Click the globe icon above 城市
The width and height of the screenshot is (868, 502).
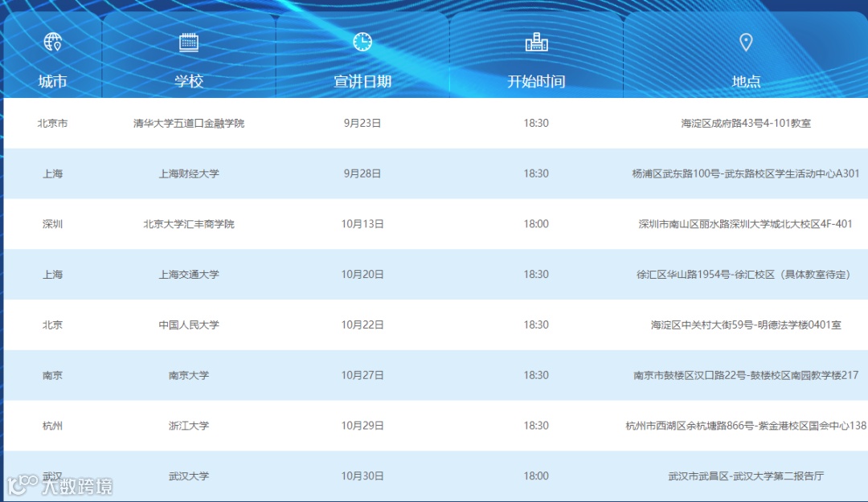pyautogui.click(x=52, y=42)
